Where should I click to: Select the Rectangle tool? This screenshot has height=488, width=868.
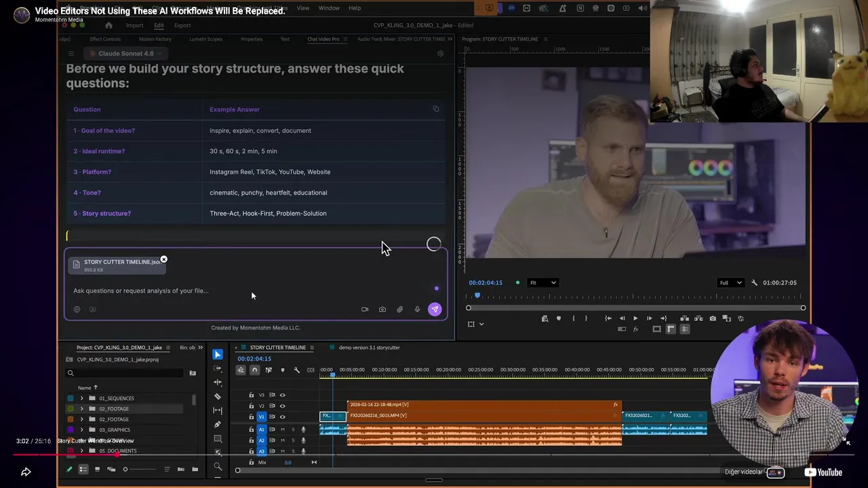point(218,439)
